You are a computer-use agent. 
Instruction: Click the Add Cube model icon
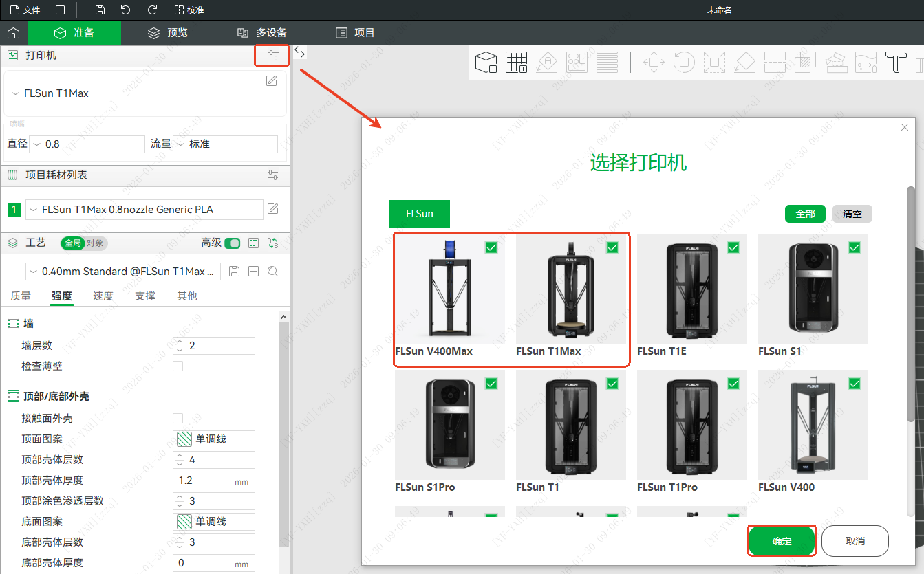click(x=486, y=63)
